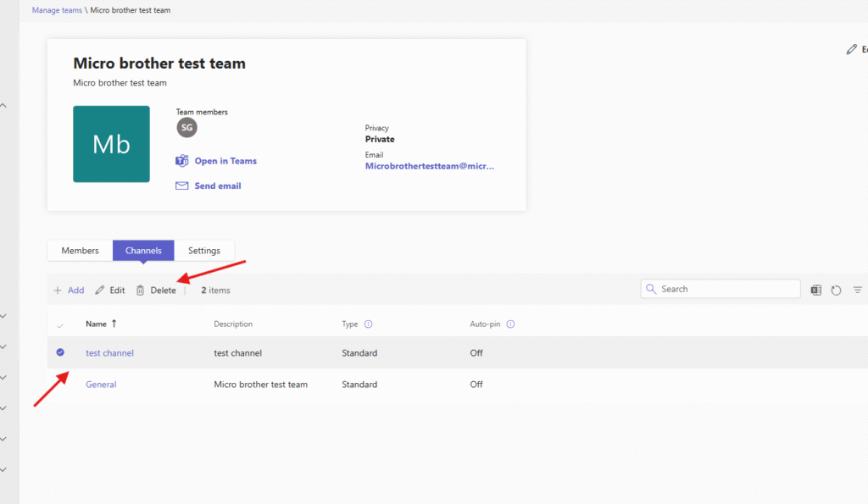Screen dimensions: 868x504
Task: Switch to the Members tab
Action: coord(80,251)
